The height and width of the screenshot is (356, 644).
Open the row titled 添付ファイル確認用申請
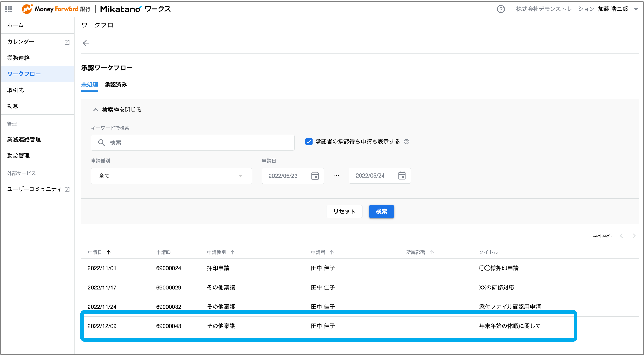360,307
